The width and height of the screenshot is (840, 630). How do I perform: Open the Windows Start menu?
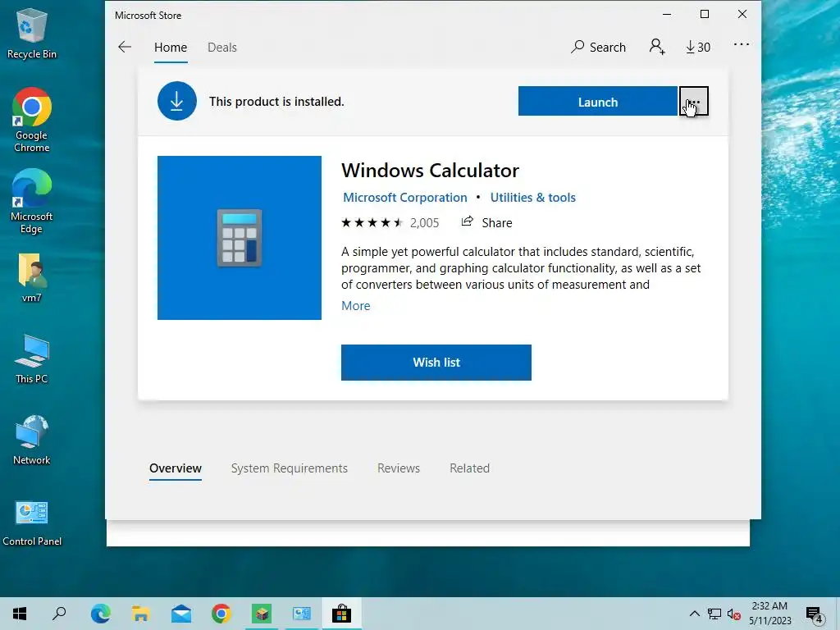[x=20, y=614]
